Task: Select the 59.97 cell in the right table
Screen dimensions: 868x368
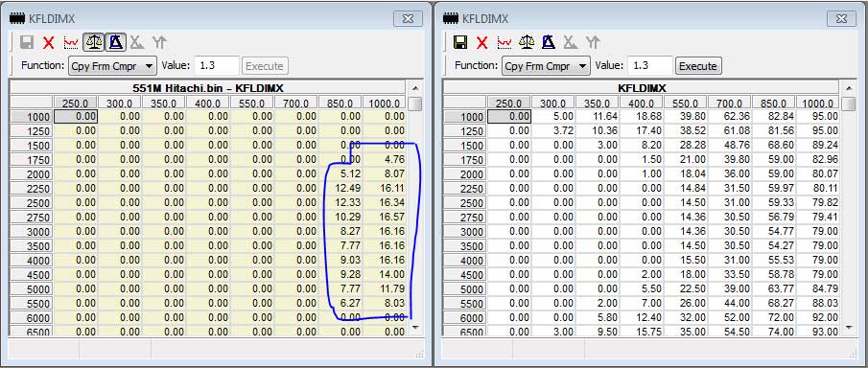Action: click(774, 189)
